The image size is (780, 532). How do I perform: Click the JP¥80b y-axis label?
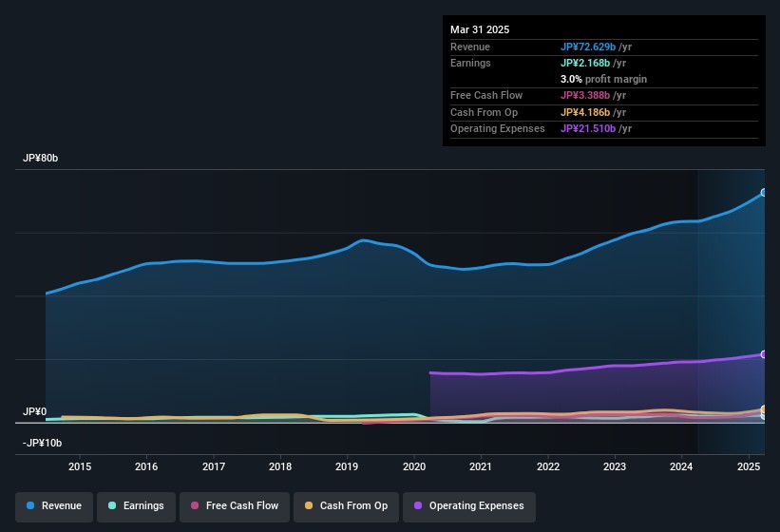[x=41, y=159]
